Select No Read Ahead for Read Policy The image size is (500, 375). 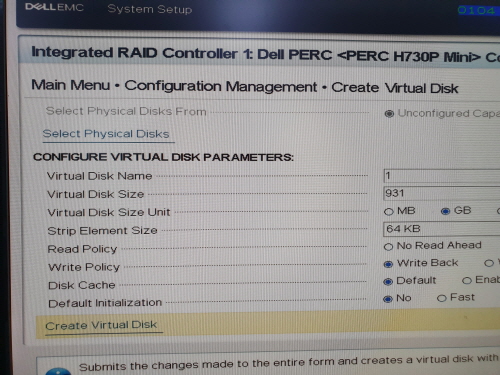coord(388,247)
